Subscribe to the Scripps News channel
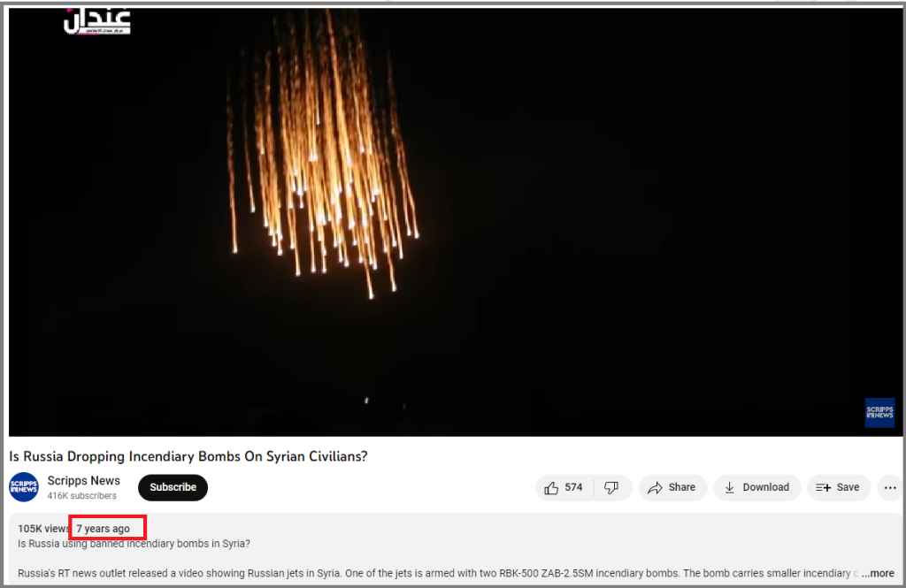 [173, 487]
